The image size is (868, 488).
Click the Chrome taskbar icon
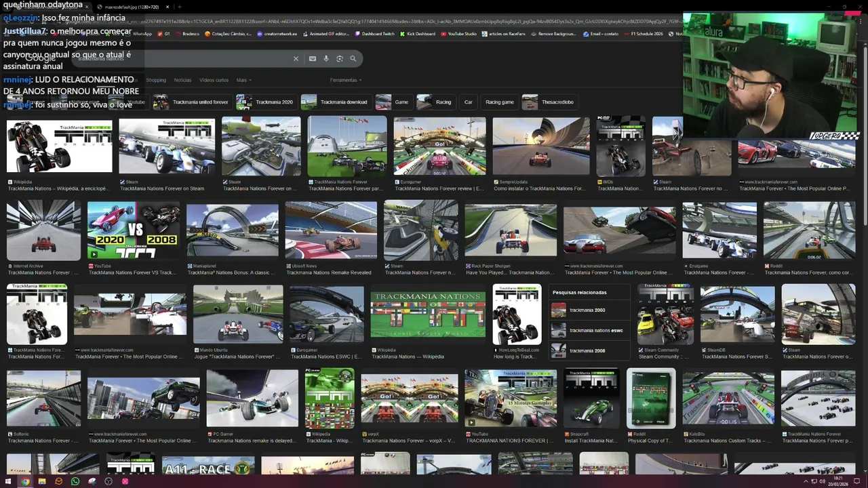(25, 481)
